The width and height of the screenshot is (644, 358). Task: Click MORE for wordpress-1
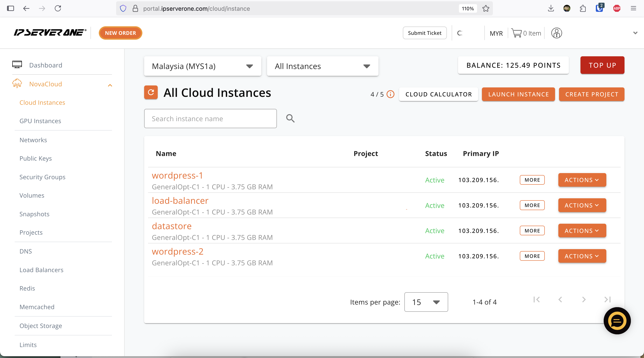point(532,180)
